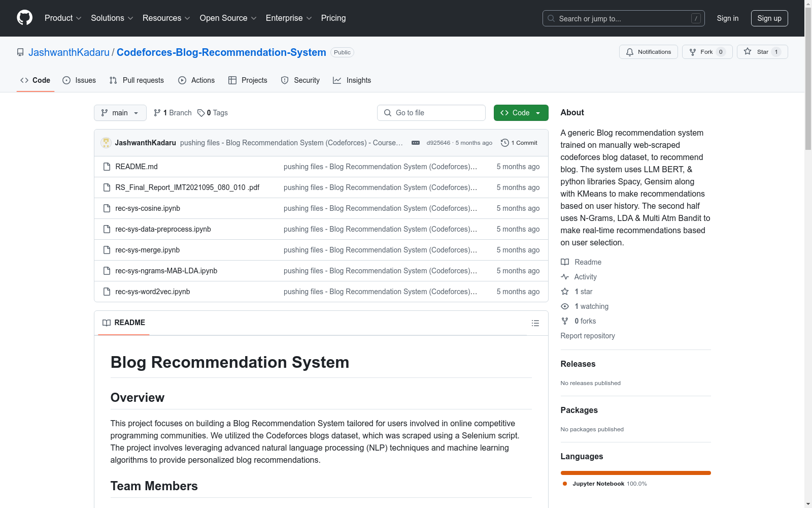Screen dimensions: 812x508
Task: Click the book icon in README tab
Action: [107, 323]
